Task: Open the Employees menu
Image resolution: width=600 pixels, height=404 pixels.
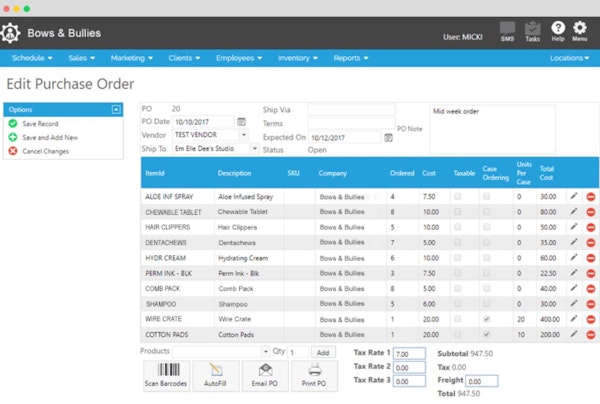Action: pyautogui.click(x=239, y=58)
